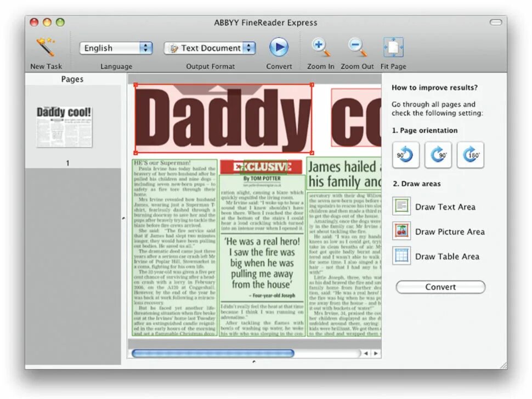Viewport: 532px width, 399px height.
Task: Rotate page 180 degrees
Action: (470, 155)
